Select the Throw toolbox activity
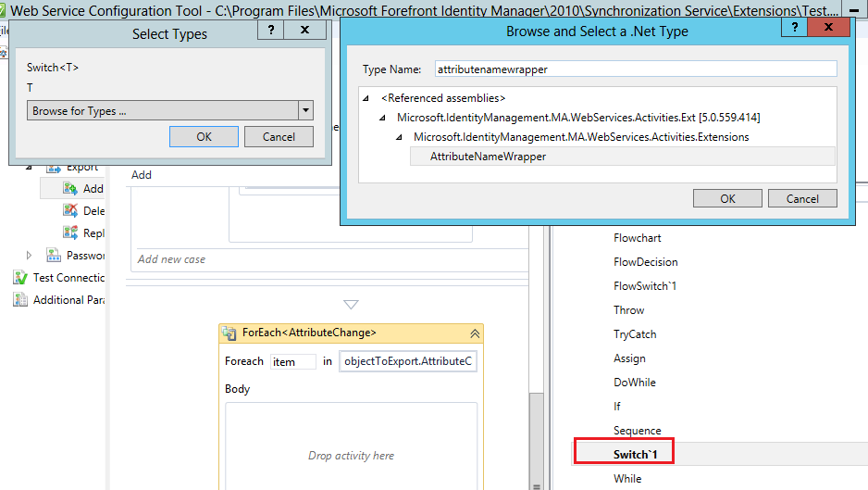Screen dimensions: 868x490 point(629,310)
